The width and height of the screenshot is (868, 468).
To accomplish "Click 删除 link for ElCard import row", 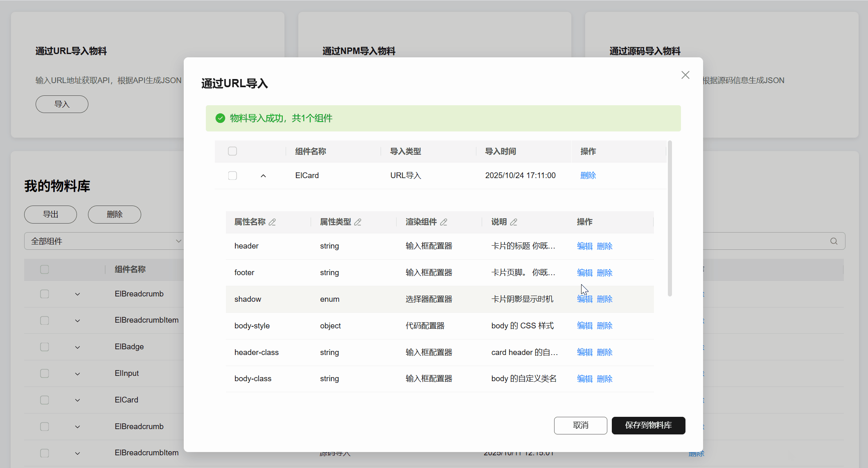I will pos(588,175).
